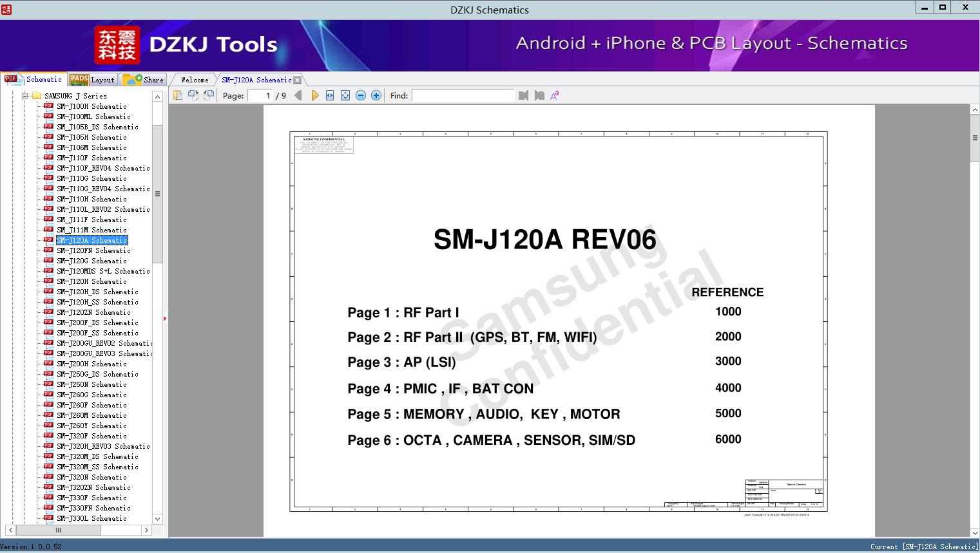Screen dimensions: 980x553
Task: Zoom in with the plus icon
Action: click(x=376, y=95)
